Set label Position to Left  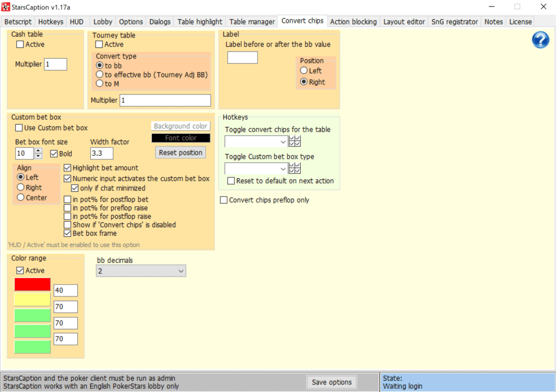point(304,71)
